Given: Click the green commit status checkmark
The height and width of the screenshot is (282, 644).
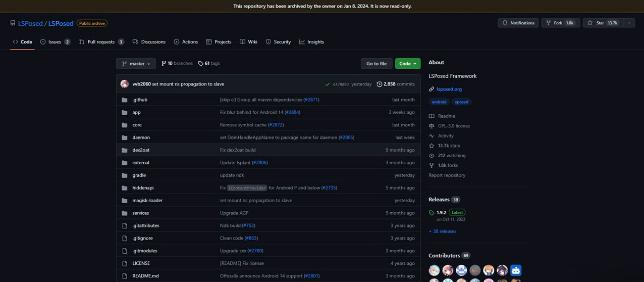Looking at the screenshot, I should [328, 84].
